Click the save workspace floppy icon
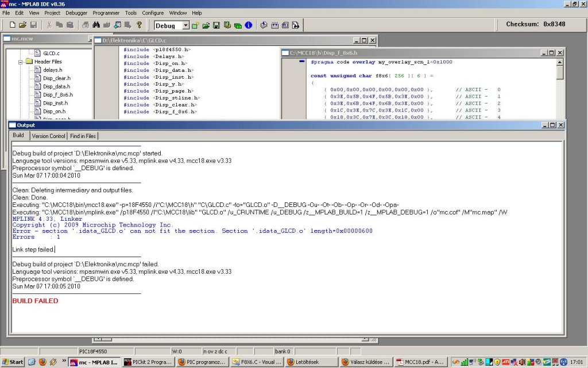The image size is (588, 368). tap(216, 25)
